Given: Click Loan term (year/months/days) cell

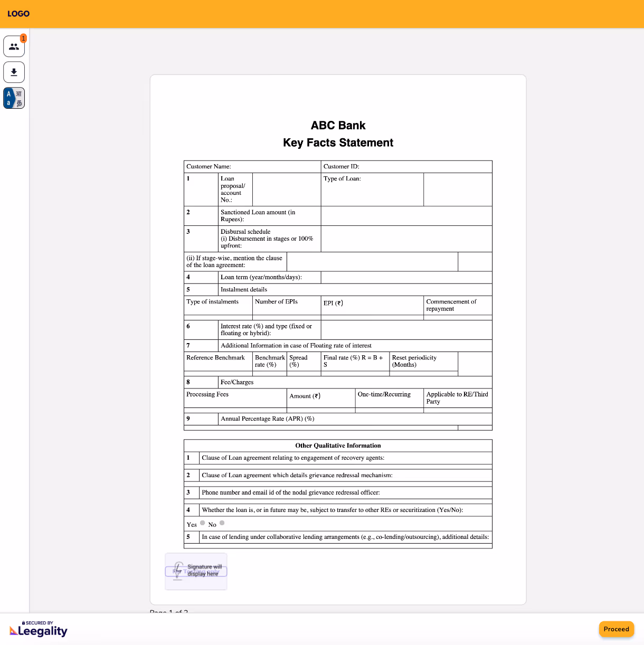Looking at the screenshot, I should click(269, 277).
